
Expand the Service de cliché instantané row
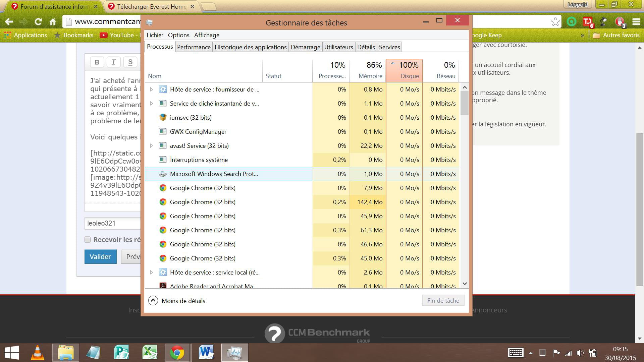pos(151,104)
